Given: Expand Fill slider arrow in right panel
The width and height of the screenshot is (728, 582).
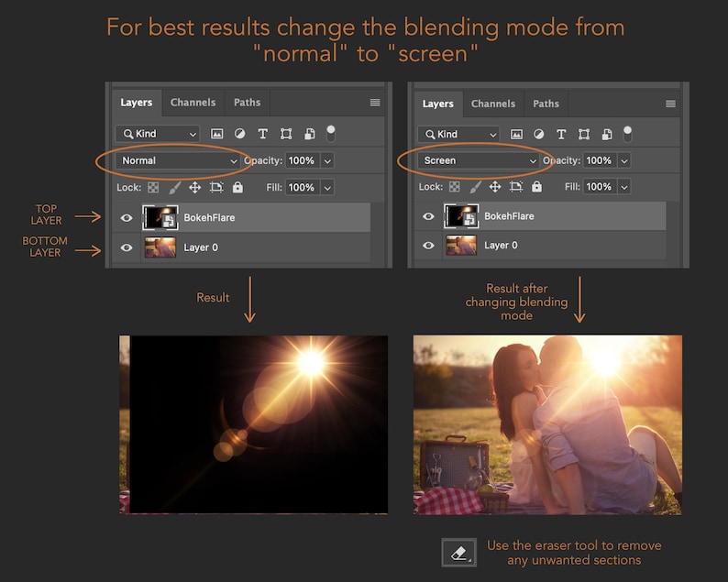Looking at the screenshot, I should 624,187.
